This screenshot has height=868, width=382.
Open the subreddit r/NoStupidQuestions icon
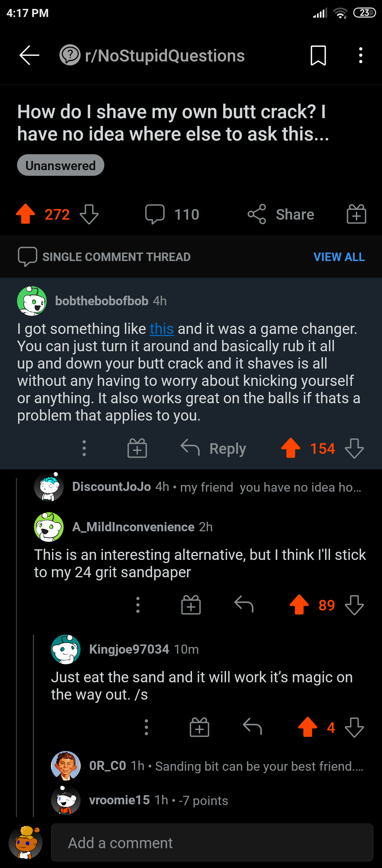(x=70, y=56)
